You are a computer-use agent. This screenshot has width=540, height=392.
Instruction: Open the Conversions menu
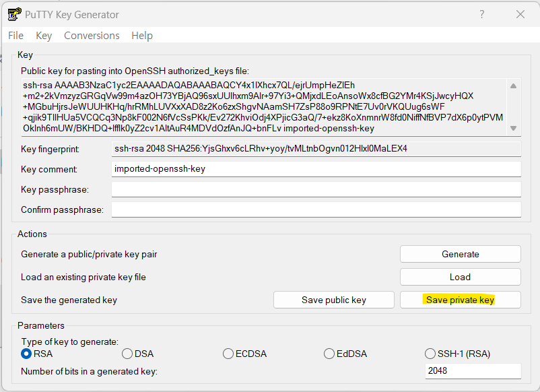click(x=92, y=36)
